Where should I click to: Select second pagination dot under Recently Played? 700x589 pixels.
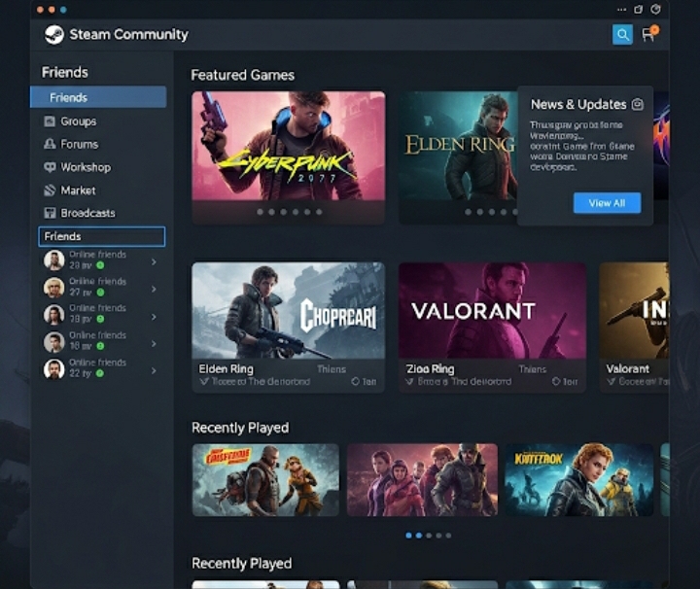click(x=418, y=536)
